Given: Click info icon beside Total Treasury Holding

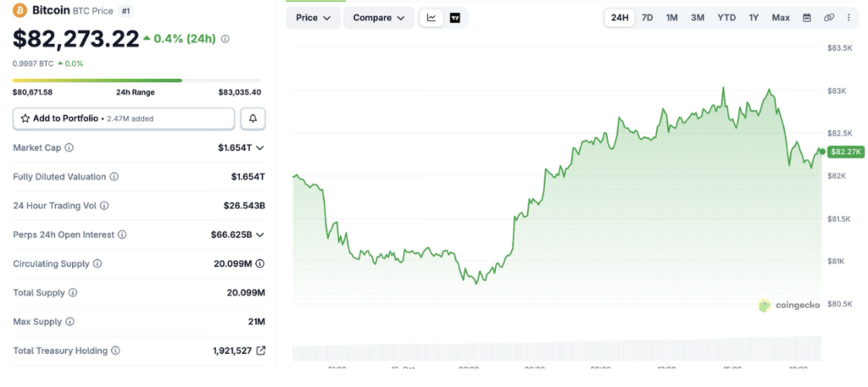Looking at the screenshot, I should tap(115, 351).
